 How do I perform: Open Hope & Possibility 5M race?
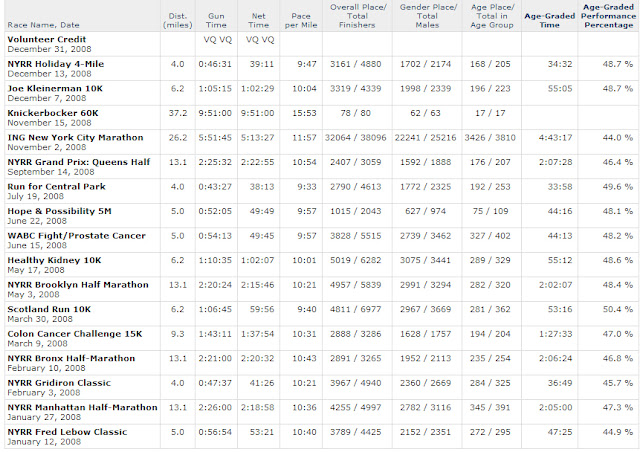pyautogui.click(x=59, y=211)
